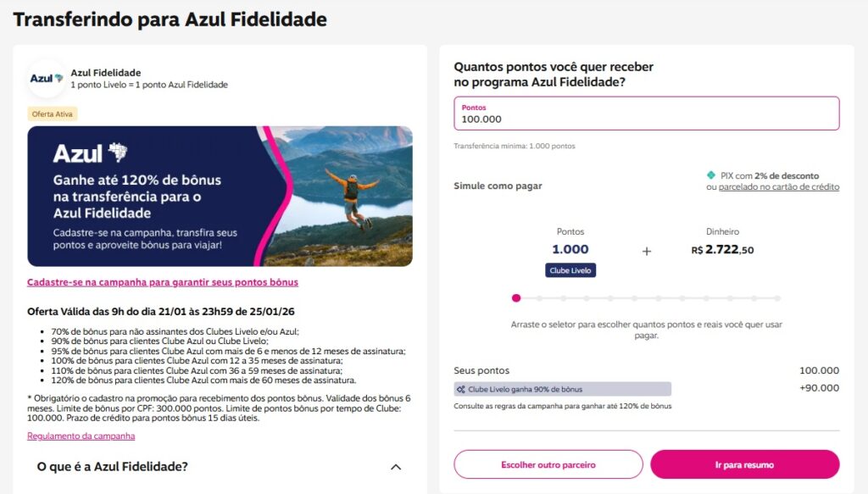Viewport: 868px width, 494px height.
Task: Click the Azul Fidelidade logo icon
Action: point(47,79)
